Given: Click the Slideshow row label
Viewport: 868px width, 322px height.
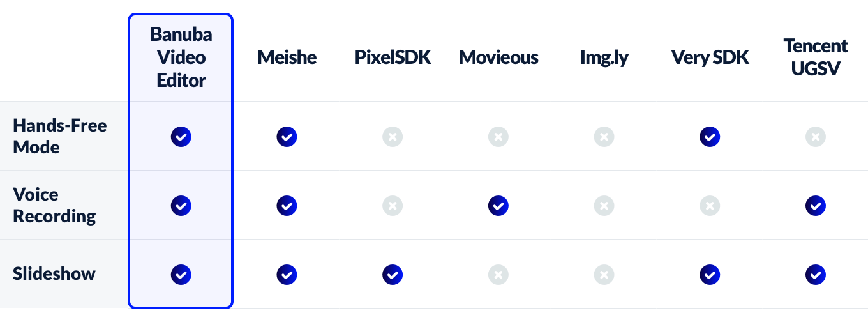Looking at the screenshot, I should coord(54,274).
